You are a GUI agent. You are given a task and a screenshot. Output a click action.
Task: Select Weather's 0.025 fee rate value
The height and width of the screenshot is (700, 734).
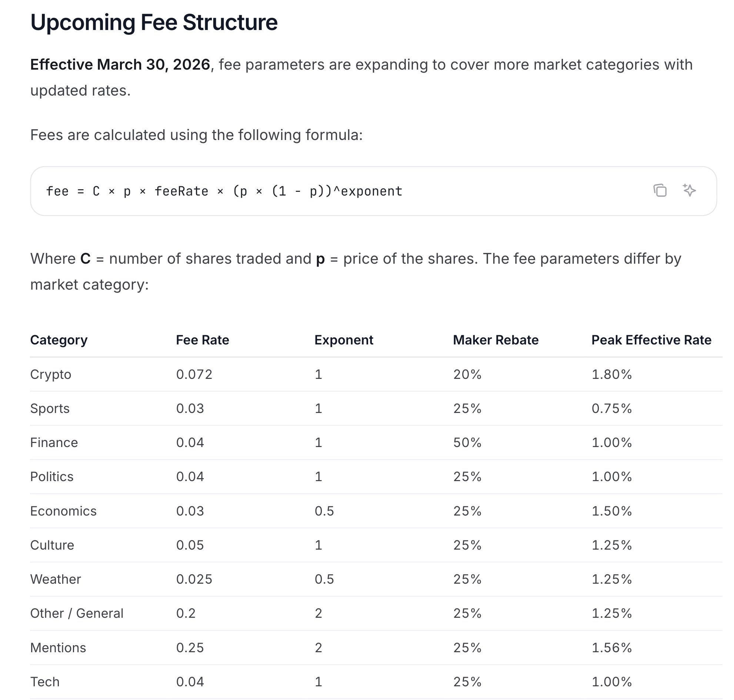click(194, 580)
